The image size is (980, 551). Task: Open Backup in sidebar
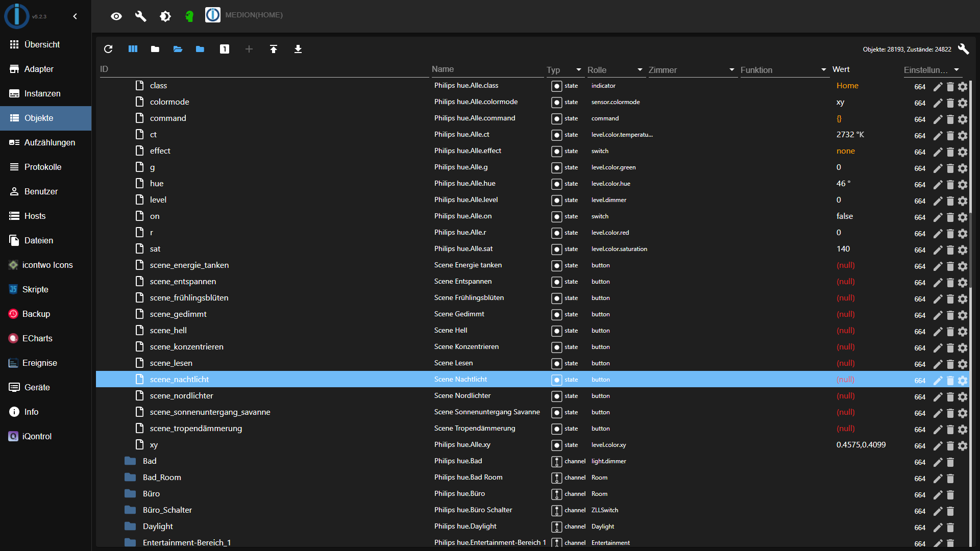45,314
